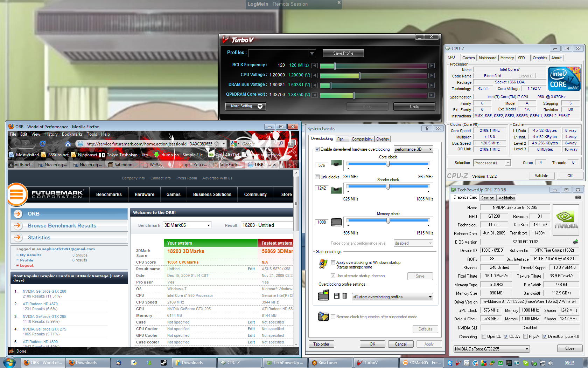Click the Tab order button
The width and height of the screenshot is (588, 368).
pyautogui.click(x=321, y=344)
